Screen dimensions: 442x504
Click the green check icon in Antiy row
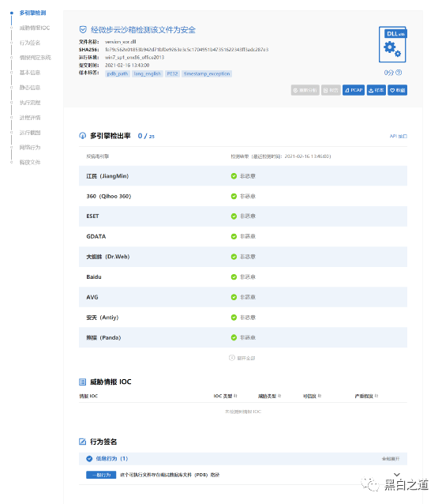coord(234,318)
